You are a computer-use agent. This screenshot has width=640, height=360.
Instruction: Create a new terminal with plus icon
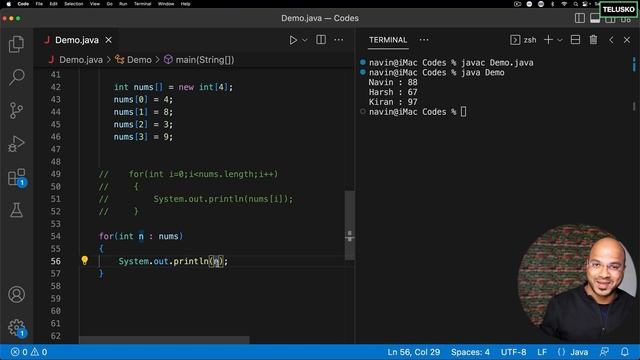click(x=549, y=40)
